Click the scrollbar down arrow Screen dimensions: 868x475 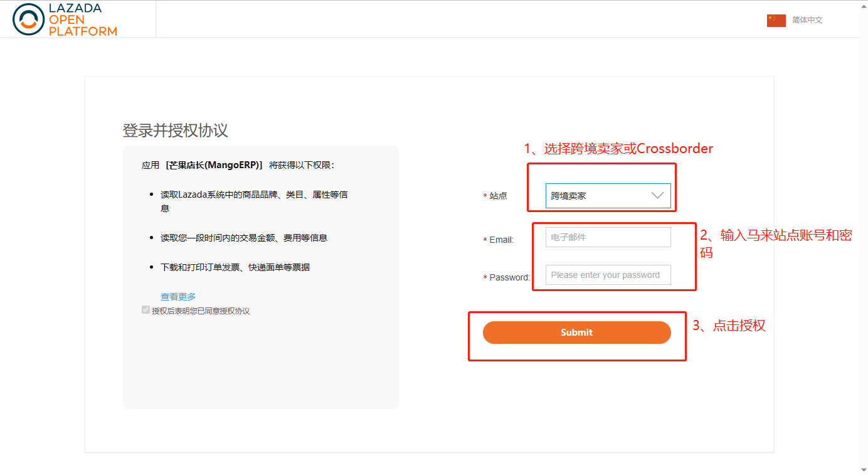tap(864, 470)
